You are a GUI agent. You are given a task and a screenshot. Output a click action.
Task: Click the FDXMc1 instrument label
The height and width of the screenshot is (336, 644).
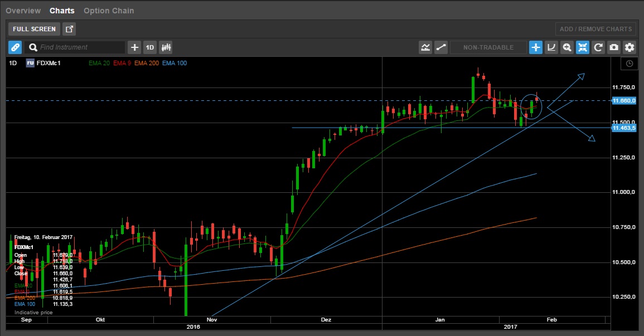[x=49, y=63]
